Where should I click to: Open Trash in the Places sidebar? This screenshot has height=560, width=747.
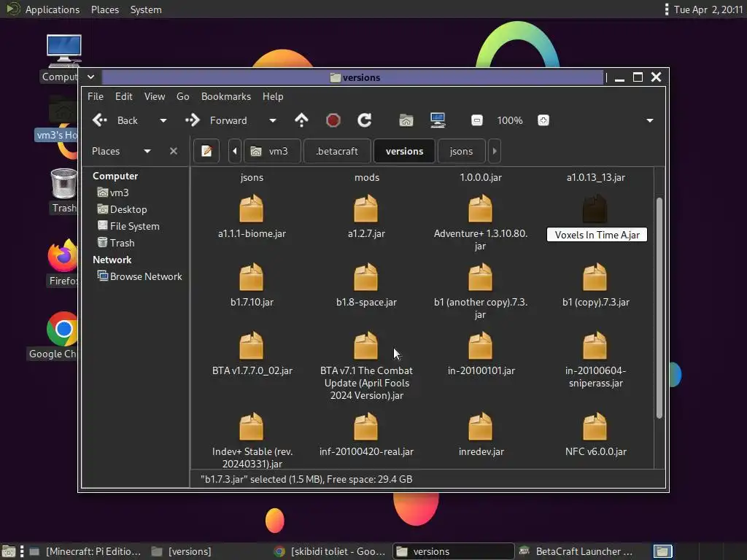click(116, 243)
